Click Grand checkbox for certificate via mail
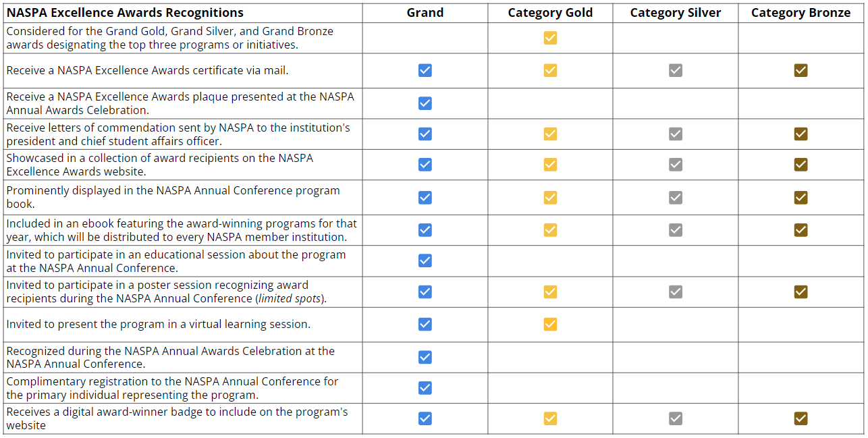This screenshot has width=868, height=438. point(425,70)
